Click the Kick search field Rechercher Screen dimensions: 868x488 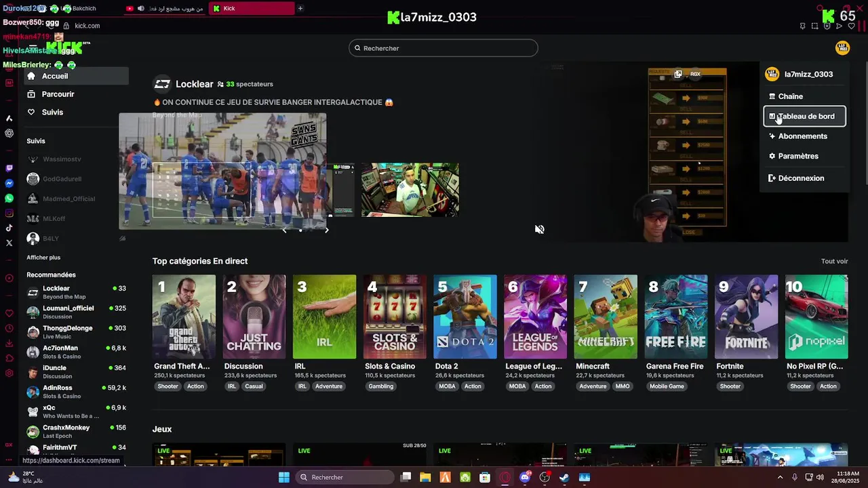pyautogui.click(x=443, y=48)
